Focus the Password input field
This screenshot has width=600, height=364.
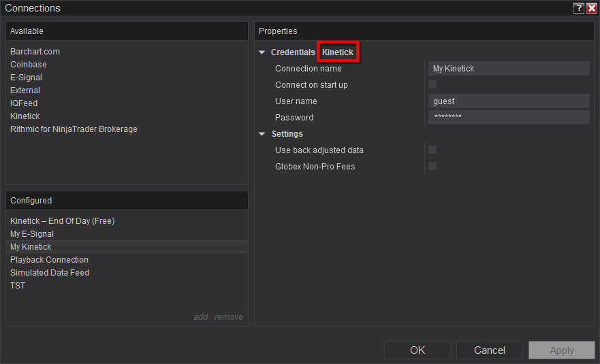point(508,118)
